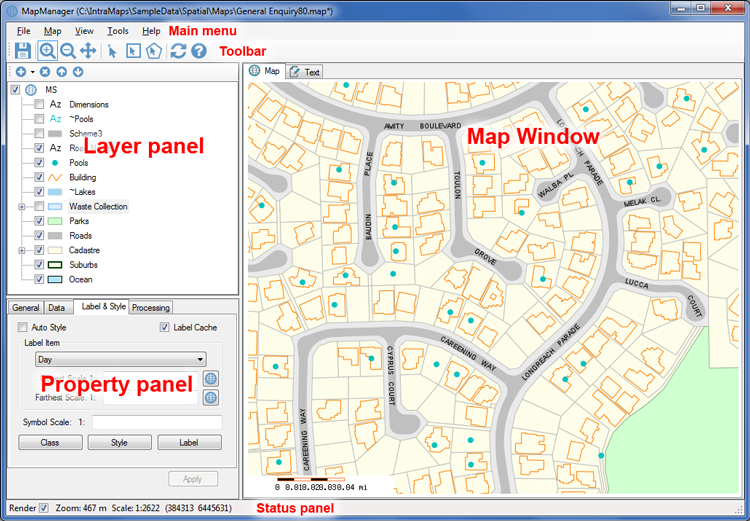Click the Class button

tap(50, 443)
